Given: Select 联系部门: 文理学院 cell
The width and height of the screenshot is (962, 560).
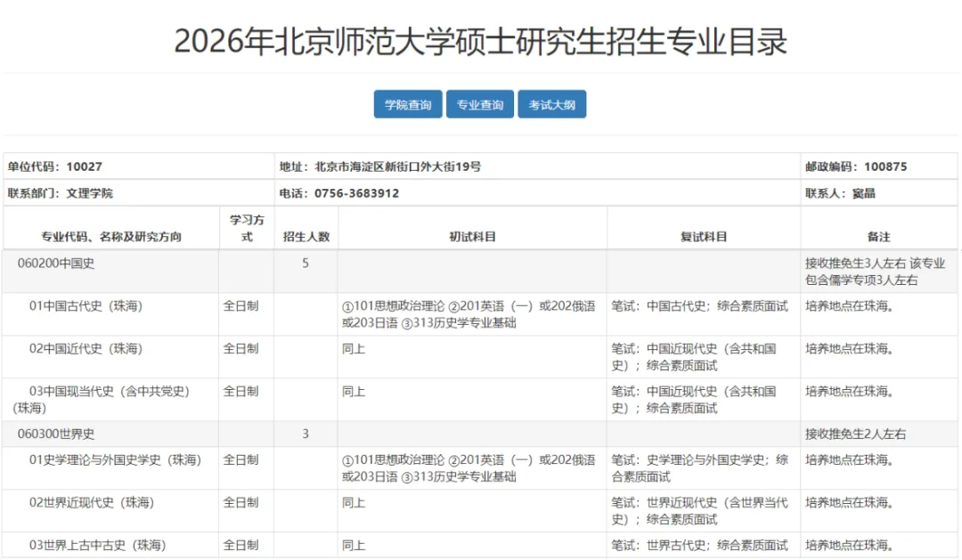Looking at the screenshot, I should point(139,192).
